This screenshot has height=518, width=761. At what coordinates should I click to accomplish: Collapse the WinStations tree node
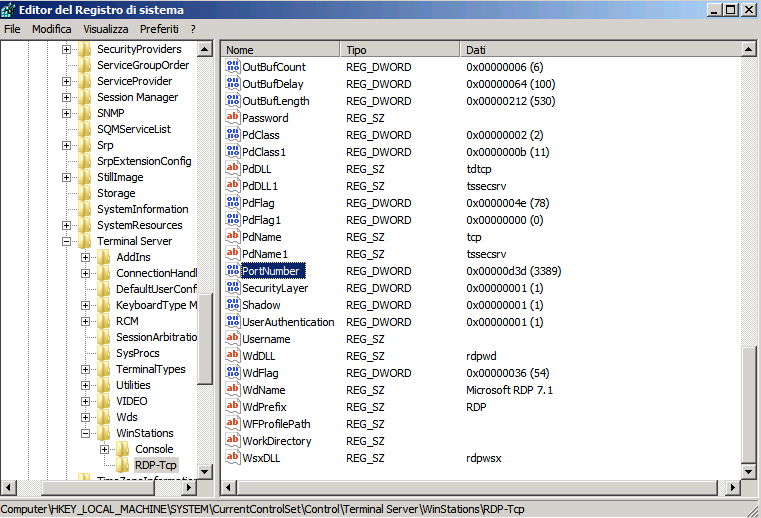[86, 433]
